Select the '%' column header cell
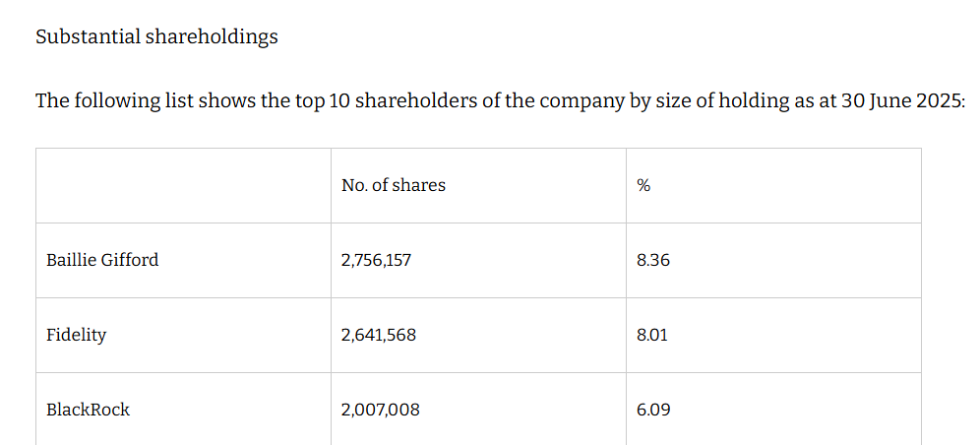Viewport: 980px width, 445px height. click(643, 185)
